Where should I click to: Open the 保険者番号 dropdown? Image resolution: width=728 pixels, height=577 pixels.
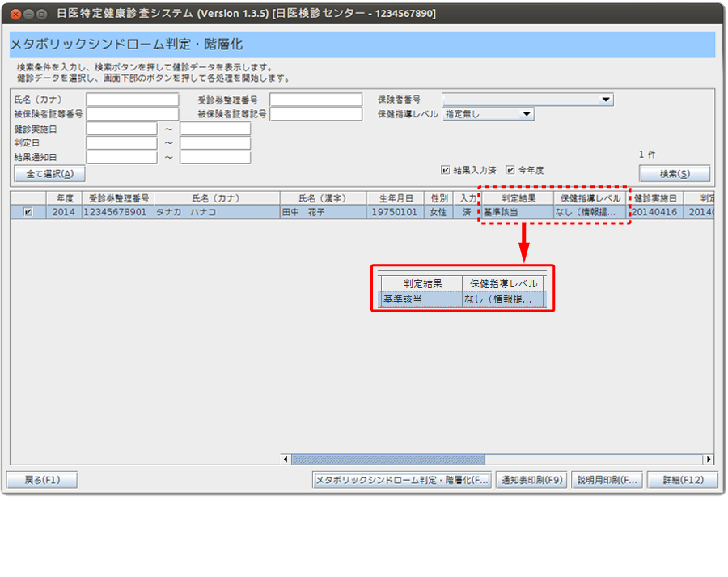coord(527,100)
